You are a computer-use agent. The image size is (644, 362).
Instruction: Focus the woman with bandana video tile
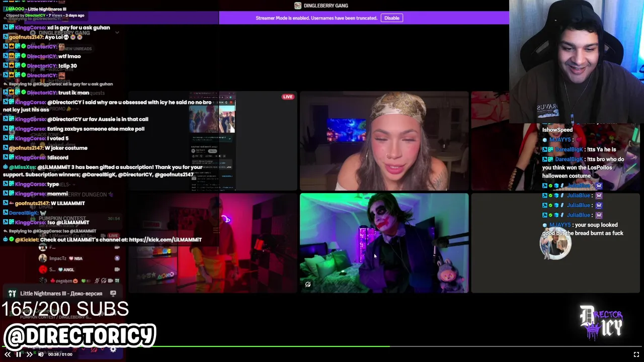point(384,141)
